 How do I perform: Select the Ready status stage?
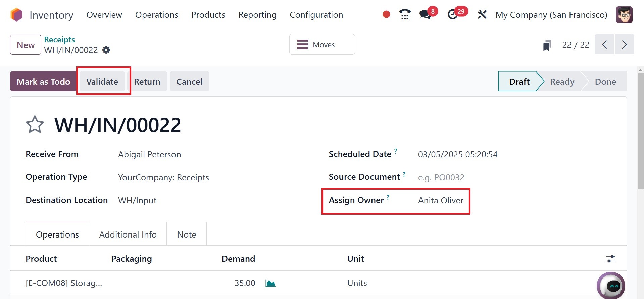click(562, 81)
